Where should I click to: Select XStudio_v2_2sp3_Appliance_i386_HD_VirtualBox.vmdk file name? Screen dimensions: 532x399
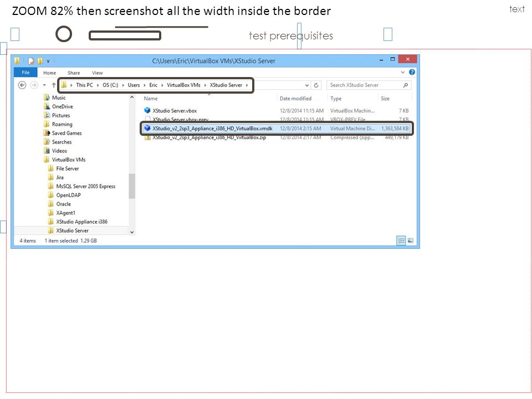click(x=212, y=129)
